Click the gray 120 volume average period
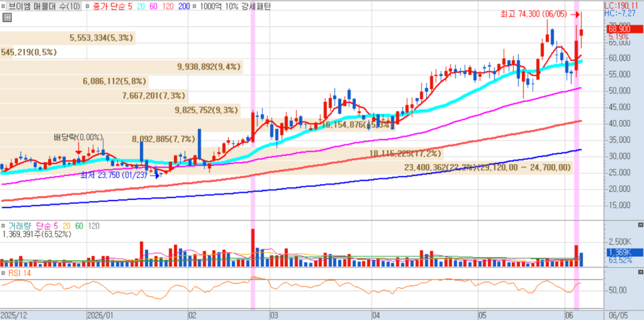 [93, 226]
